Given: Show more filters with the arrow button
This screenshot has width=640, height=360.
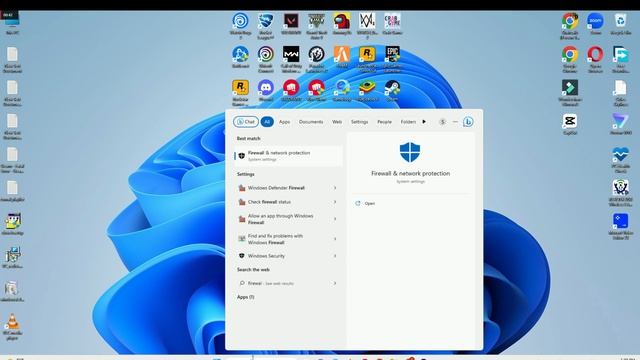Looking at the screenshot, I should tap(424, 122).
